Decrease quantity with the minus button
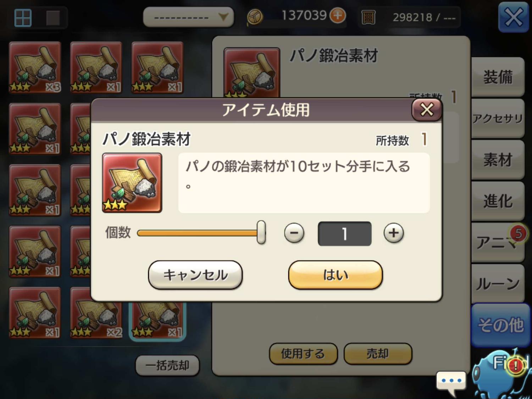Viewport: 532px width, 399px height. pyautogui.click(x=294, y=233)
